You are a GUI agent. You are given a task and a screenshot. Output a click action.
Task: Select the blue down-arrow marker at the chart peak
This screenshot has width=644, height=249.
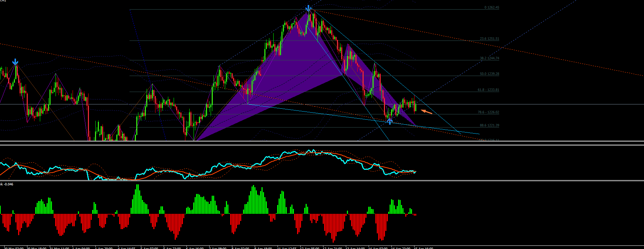(x=308, y=9)
